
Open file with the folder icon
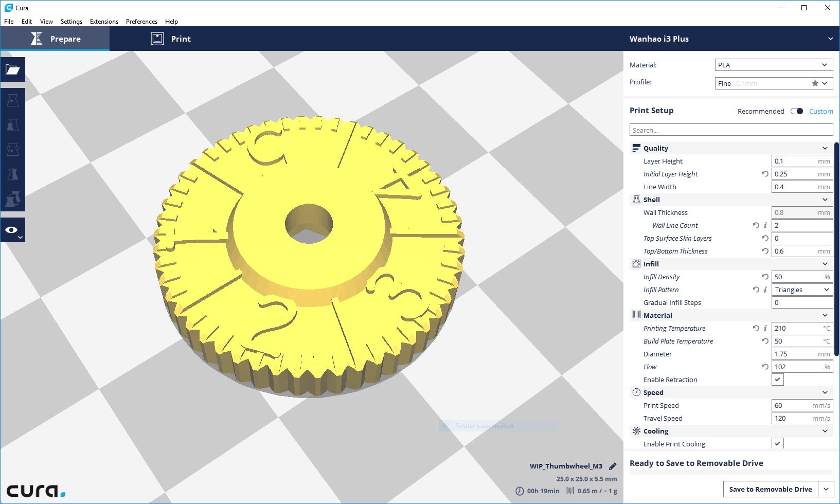[x=13, y=69]
